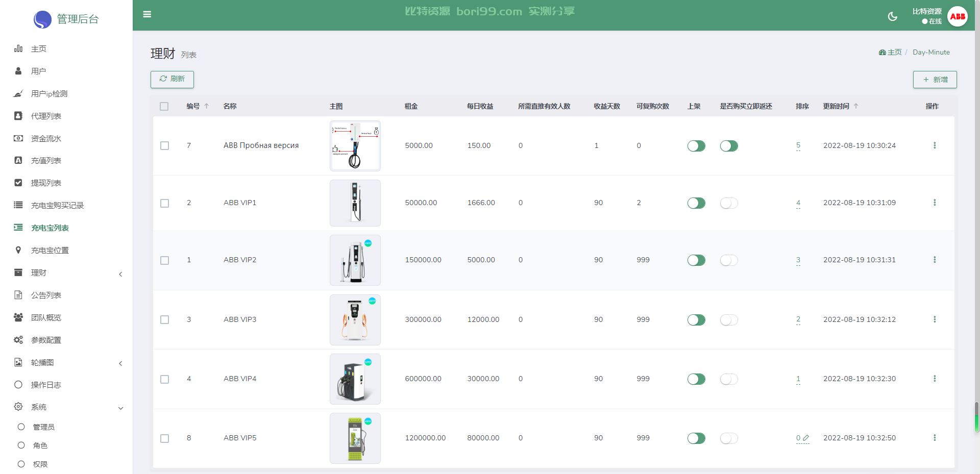Open the ABB user avatar menu
The width and height of the screenshot is (980, 474).
point(958,16)
